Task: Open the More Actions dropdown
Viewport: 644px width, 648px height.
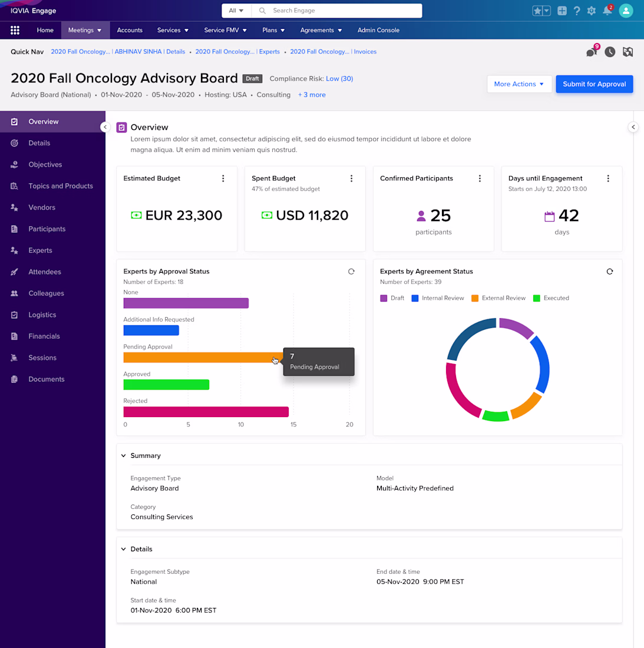Action: [519, 84]
